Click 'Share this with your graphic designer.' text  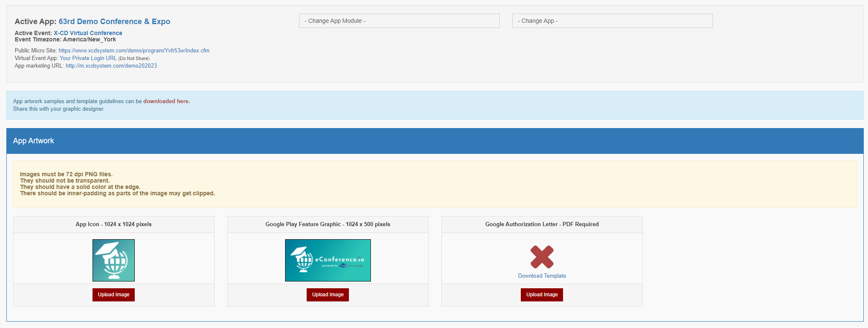pos(59,109)
